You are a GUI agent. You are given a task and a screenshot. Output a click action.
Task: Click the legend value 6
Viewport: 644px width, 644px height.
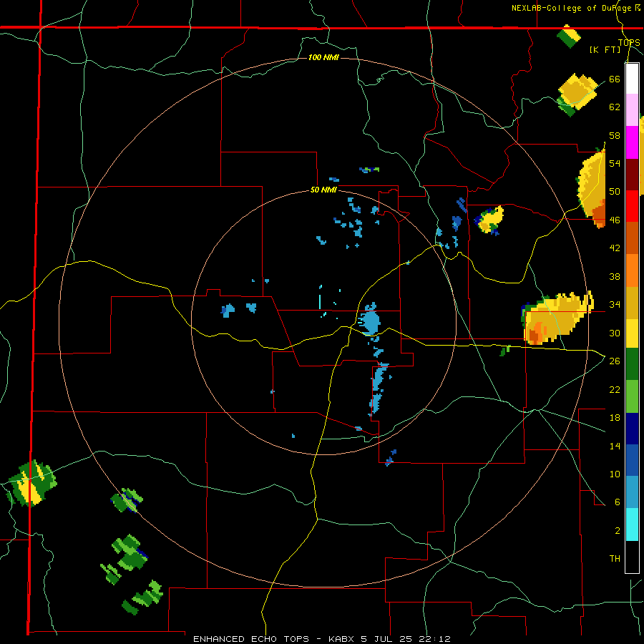click(x=617, y=502)
